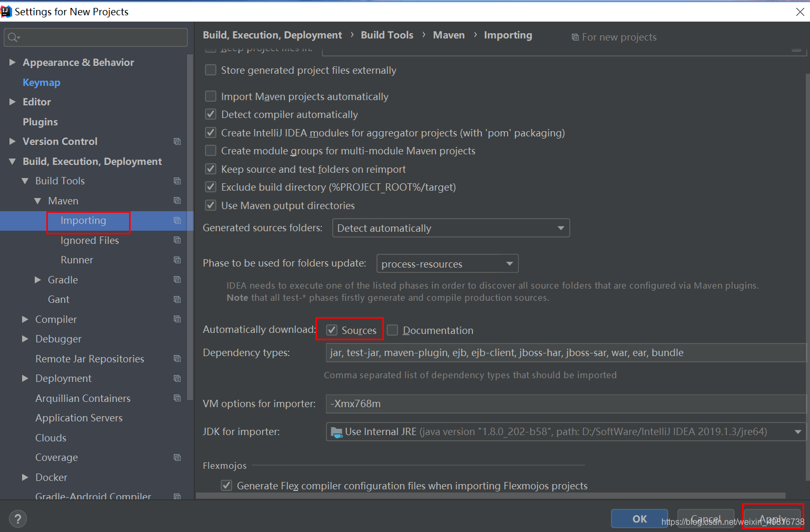
Task: Click Build, Execution, Deployment breadcrumb
Action: click(x=272, y=35)
